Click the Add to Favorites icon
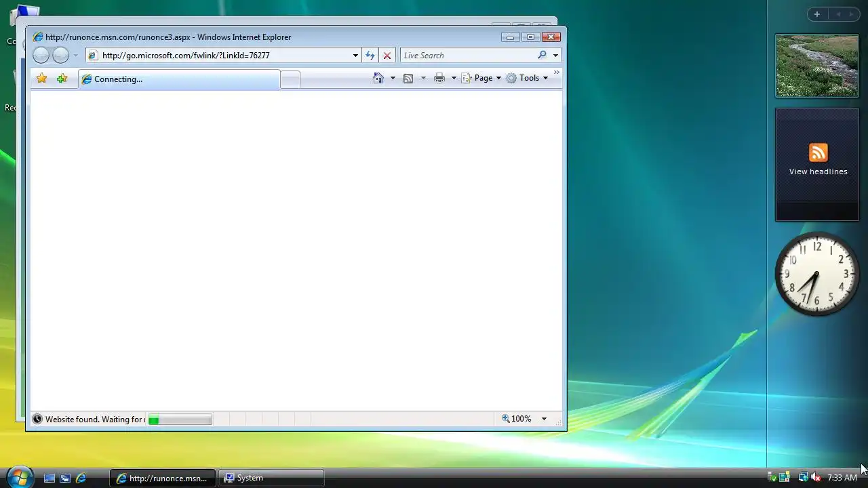The width and height of the screenshot is (868, 488). [x=62, y=79]
